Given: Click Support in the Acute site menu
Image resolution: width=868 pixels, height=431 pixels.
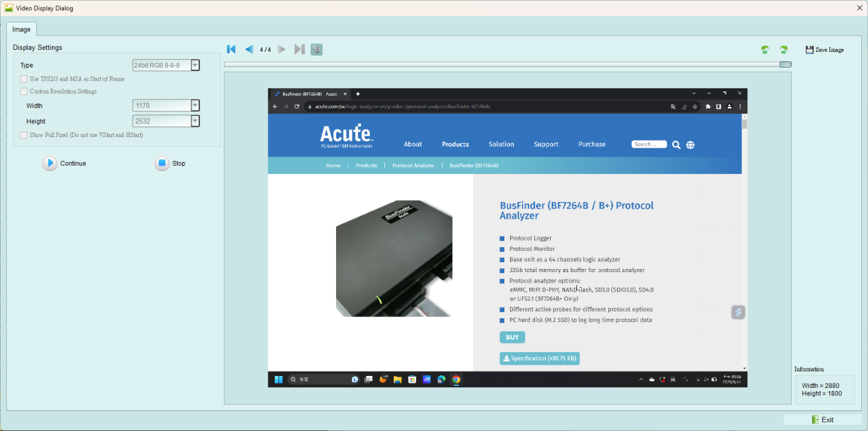Looking at the screenshot, I should click(x=546, y=145).
